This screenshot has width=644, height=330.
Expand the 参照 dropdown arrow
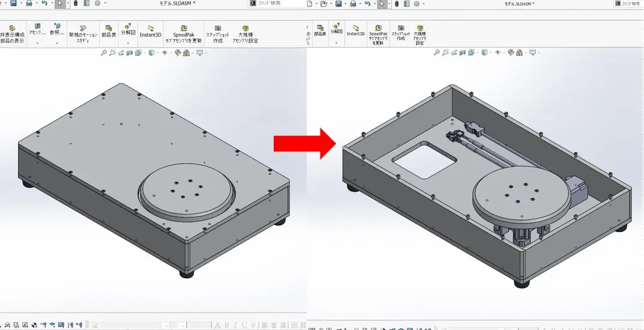(x=57, y=43)
